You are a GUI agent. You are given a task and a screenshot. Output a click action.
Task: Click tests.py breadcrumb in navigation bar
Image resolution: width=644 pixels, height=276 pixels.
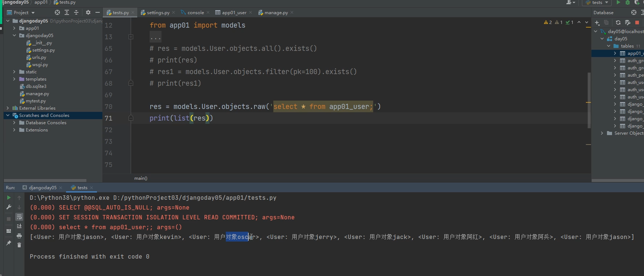click(65, 3)
